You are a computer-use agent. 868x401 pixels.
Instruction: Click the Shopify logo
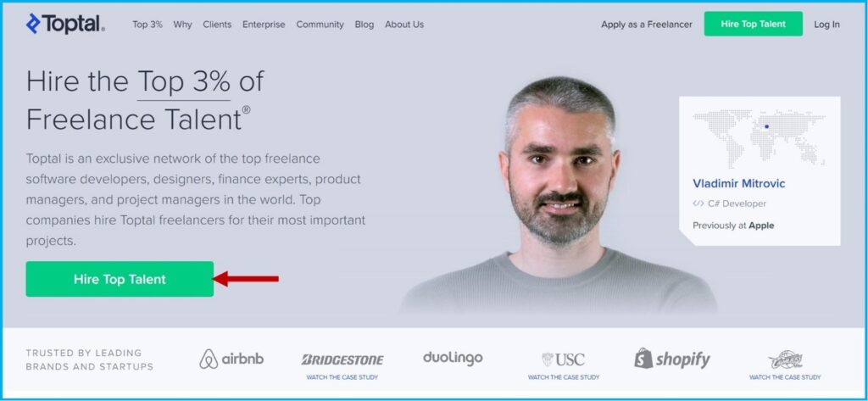(672, 359)
